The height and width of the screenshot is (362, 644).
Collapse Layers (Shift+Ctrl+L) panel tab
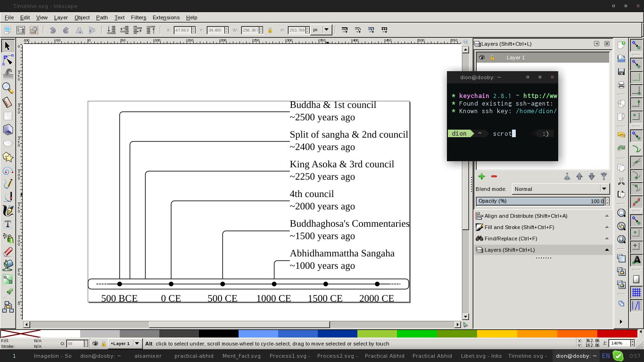[543, 250]
